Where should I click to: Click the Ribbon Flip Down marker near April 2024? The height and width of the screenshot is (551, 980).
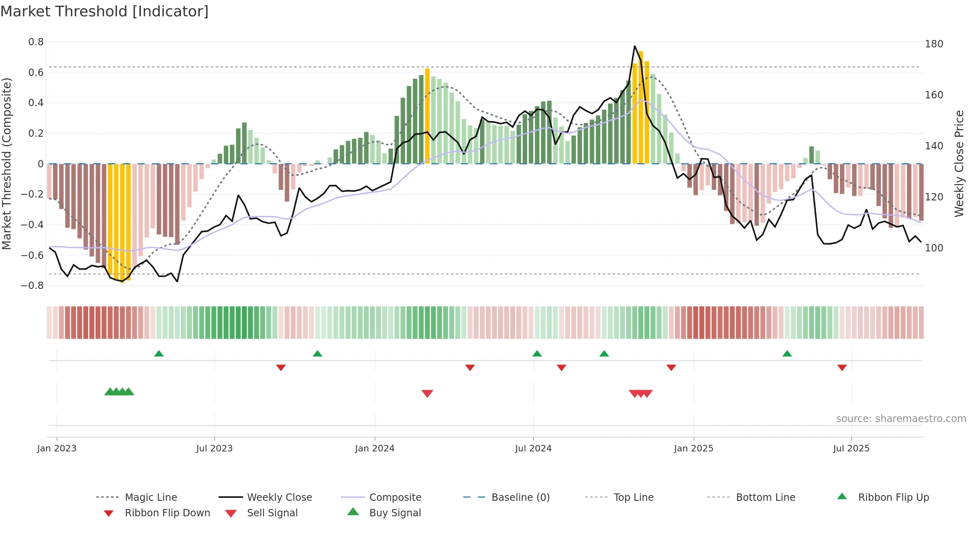470,367
